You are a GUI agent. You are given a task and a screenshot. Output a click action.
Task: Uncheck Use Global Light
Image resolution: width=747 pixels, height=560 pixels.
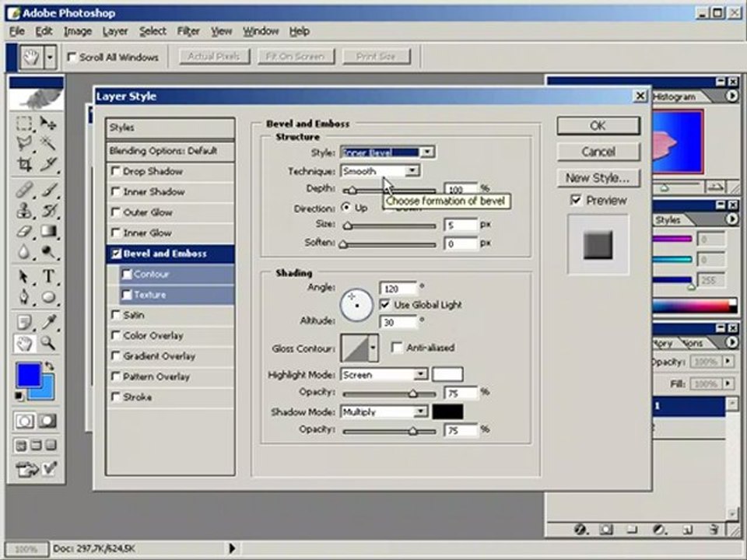pyautogui.click(x=384, y=304)
